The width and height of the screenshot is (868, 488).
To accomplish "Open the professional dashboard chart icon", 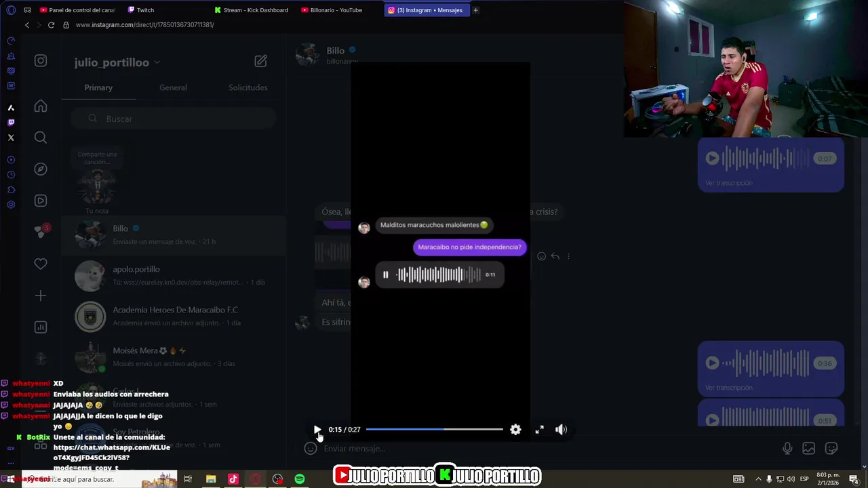I will tap(41, 327).
